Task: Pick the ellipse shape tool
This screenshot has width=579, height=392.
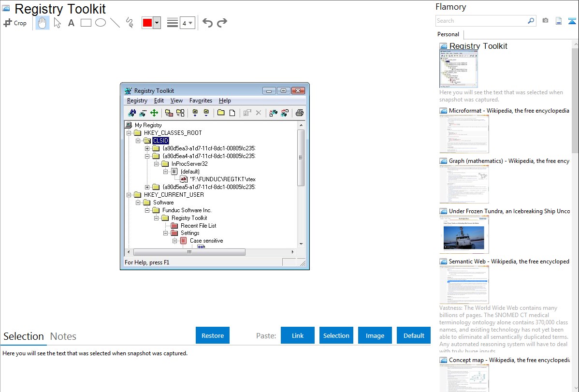Action: [101, 23]
